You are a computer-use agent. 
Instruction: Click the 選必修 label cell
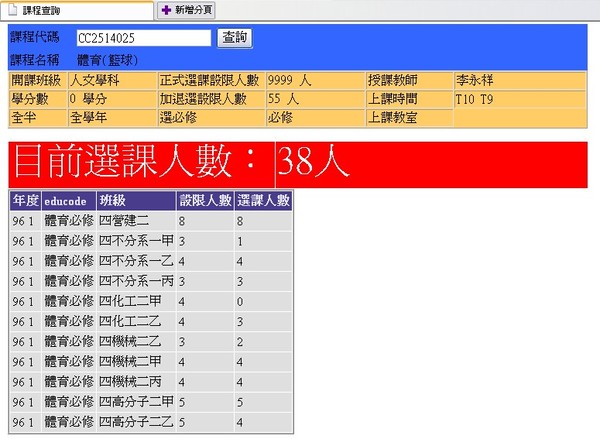[211, 118]
